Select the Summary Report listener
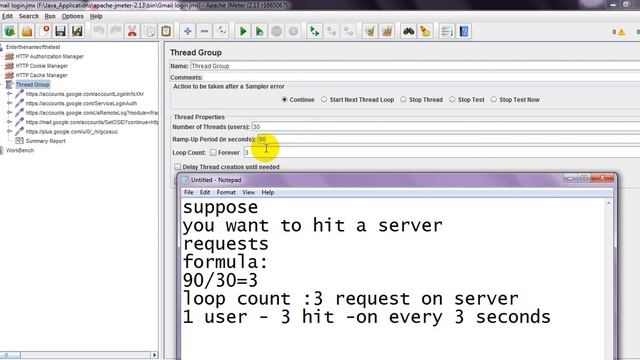 click(x=46, y=141)
